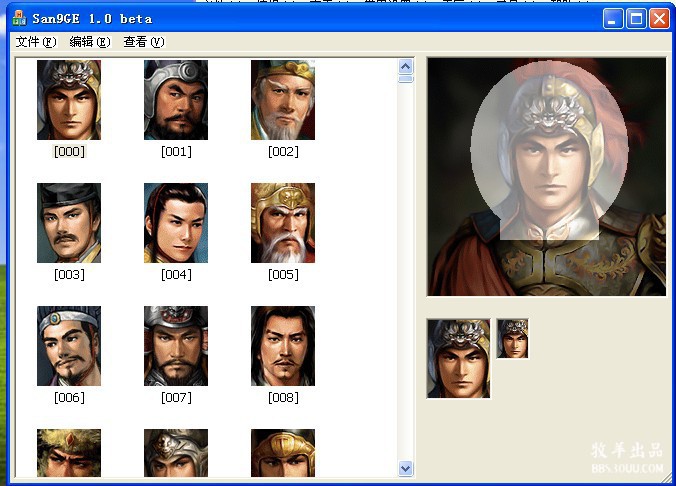Select red-helmet bearded portrait [007]
This screenshot has height=486, width=676.
[176, 346]
